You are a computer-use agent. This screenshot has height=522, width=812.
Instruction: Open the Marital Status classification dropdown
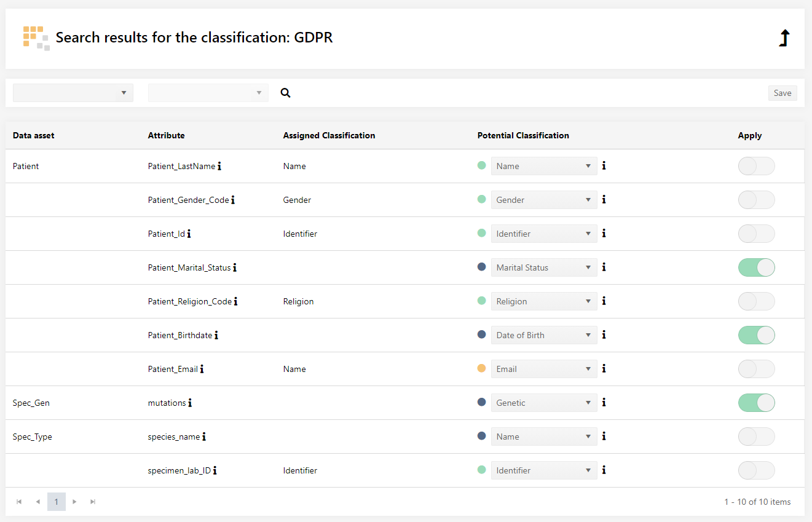click(544, 267)
